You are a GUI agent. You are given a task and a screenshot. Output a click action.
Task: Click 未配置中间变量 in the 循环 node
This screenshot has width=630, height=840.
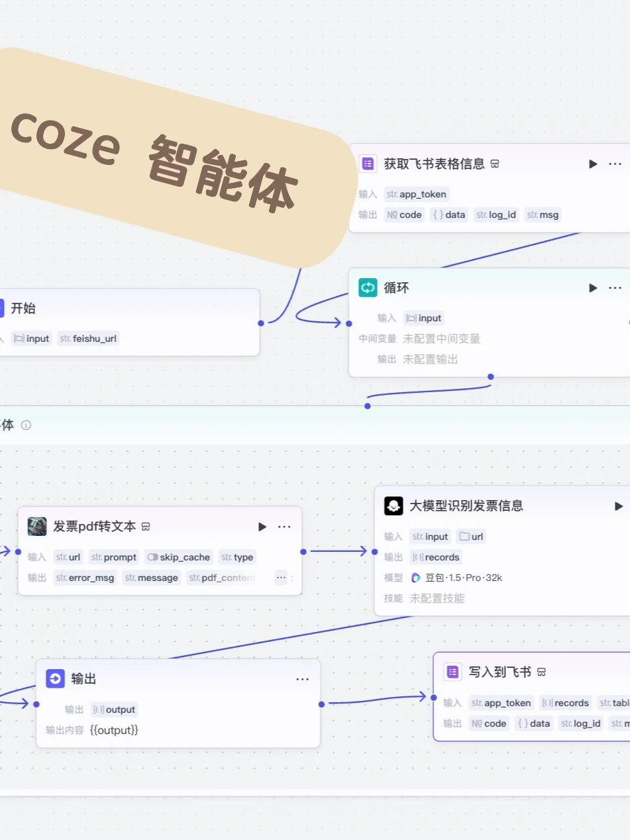tap(442, 339)
